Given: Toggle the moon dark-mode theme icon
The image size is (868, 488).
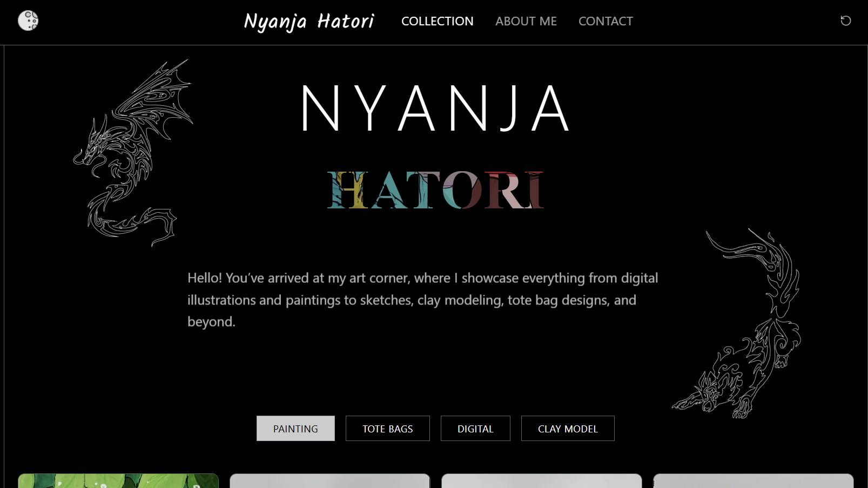Looking at the screenshot, I should point(28,21).
